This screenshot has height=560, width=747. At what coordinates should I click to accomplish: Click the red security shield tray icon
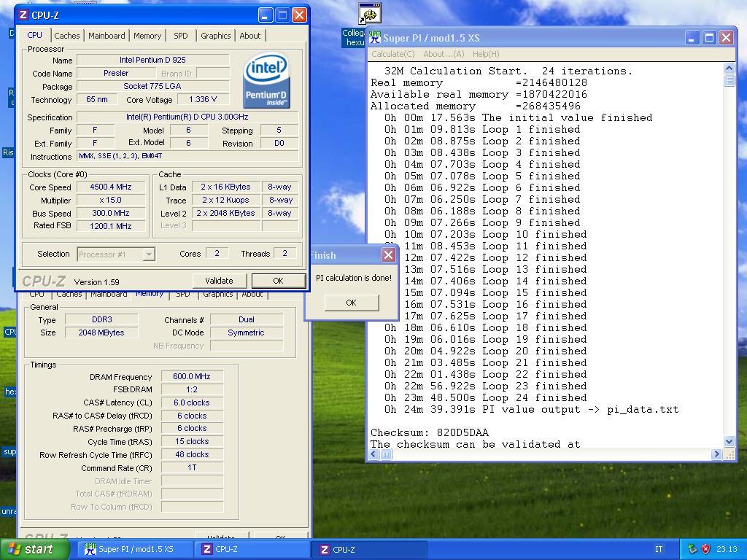[705, 549]
